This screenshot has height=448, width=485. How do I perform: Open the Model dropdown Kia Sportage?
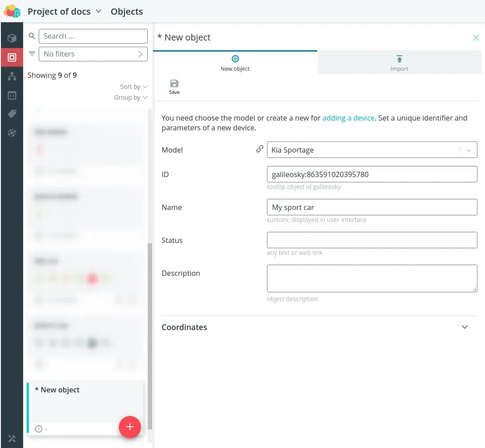pos(372,150)
